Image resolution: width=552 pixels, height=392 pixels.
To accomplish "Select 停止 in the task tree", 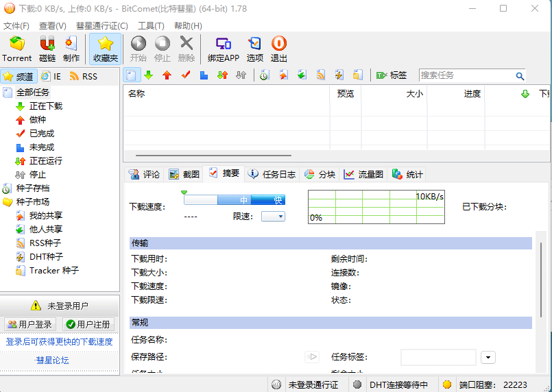I will (x=37, y=175).
